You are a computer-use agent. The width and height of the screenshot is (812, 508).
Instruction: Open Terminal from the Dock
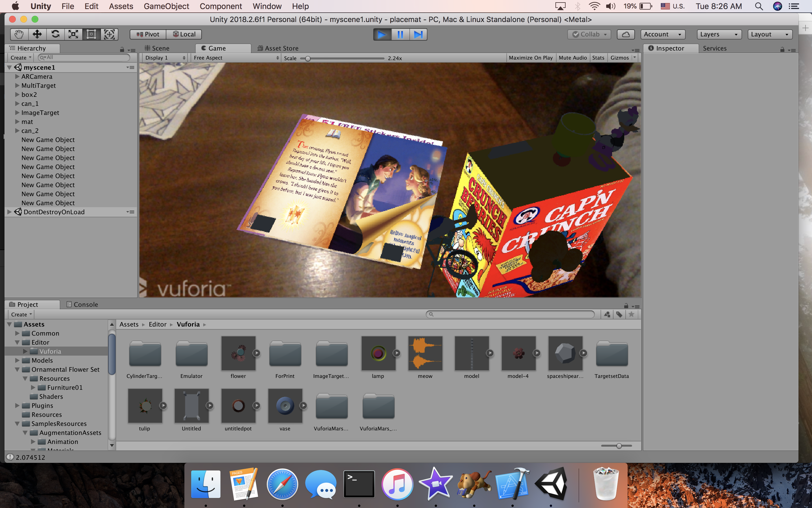(359, 485)
